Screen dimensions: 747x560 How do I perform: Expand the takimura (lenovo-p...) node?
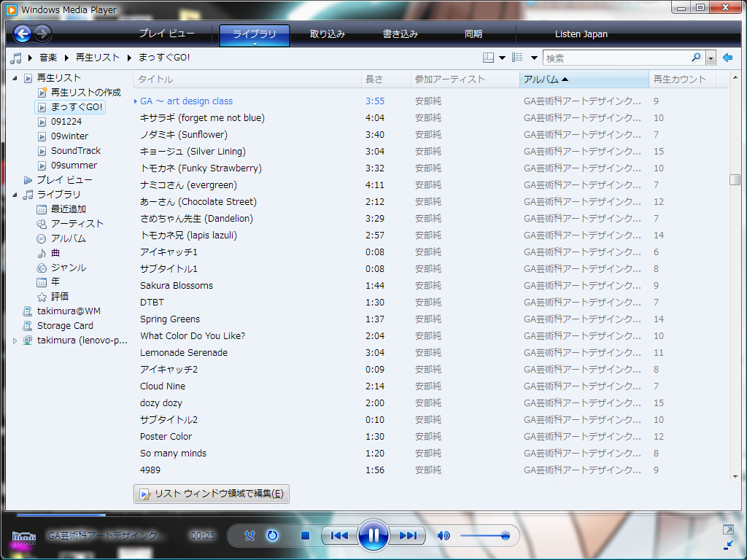(15, 341)
